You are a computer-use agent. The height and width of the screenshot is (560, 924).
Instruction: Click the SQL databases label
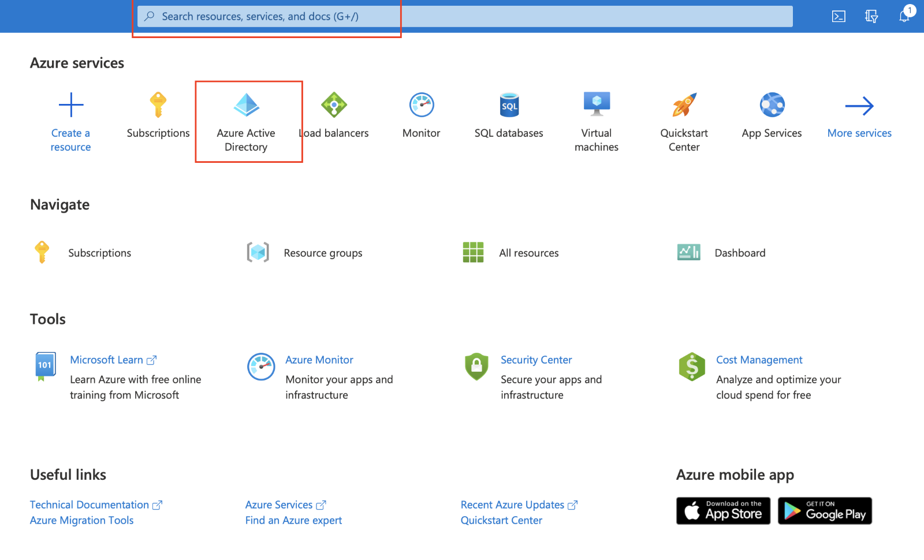tap(509, 133)
